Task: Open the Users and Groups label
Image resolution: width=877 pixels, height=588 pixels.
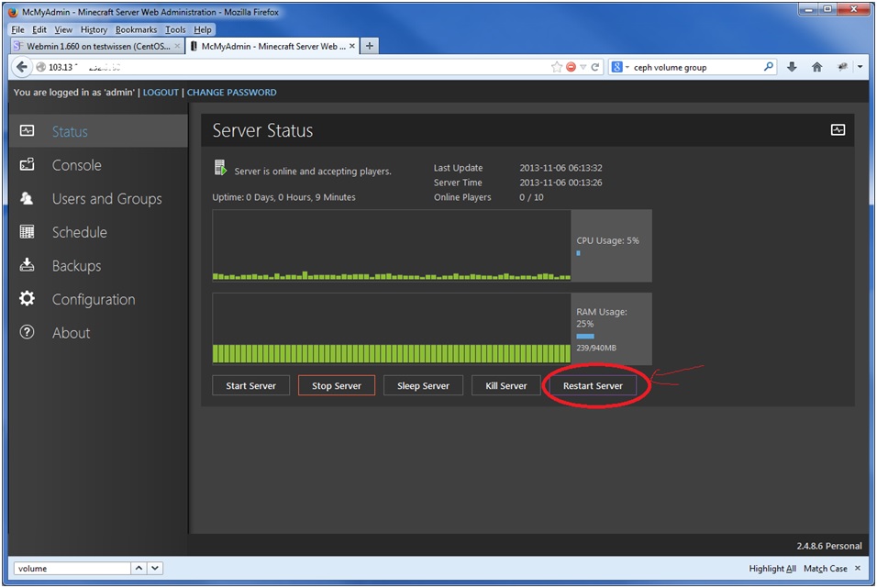Action: 106,199
